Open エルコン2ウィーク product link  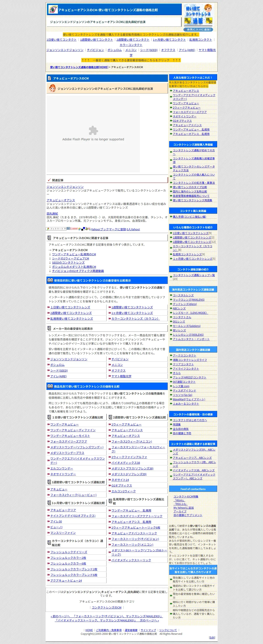(x=123, y=491)
